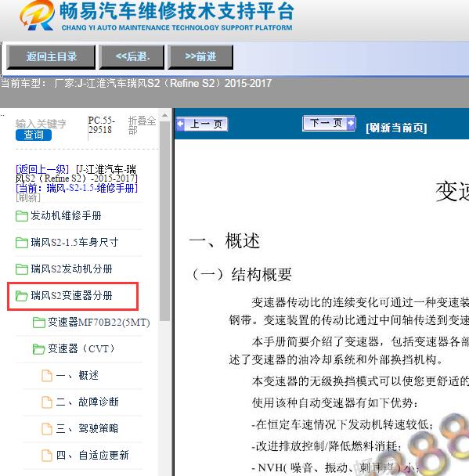Collapse the 瑞风S2变速器分册 entry
Viewport: 469px width, 476px height.
(x=71, y=295)
